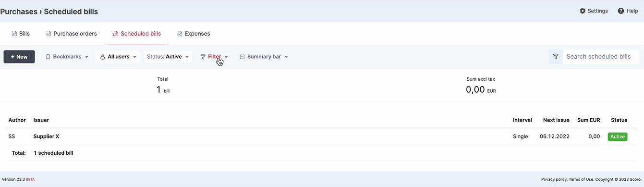This screenshot has height=187, width=644.
Task: Click the Purchase orders tab icon
Action: click(49, 34)
